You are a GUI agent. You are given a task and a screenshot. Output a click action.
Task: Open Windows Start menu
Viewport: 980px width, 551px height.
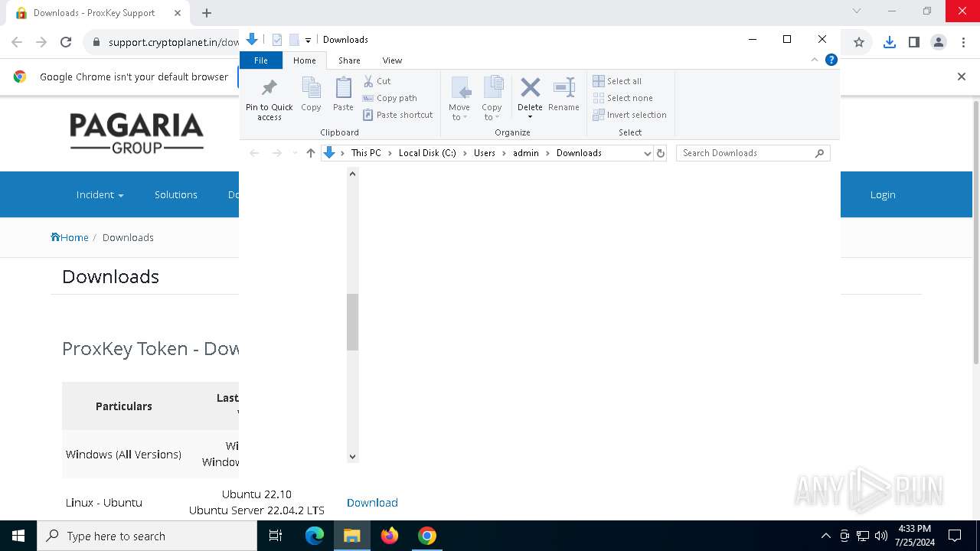(18, 536)
